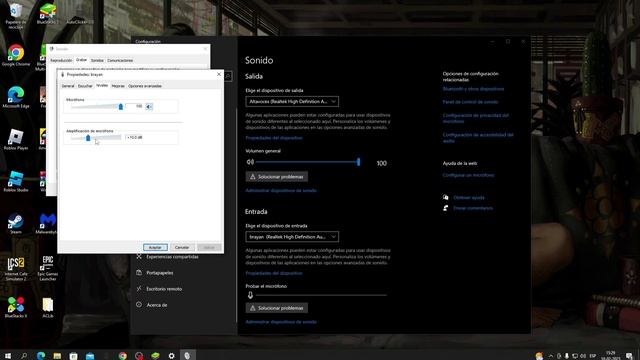The height and width of the screenshot is (360, 640).
Task: Open BlueStacks X desktop shortcut
Action: coord(16,307)
